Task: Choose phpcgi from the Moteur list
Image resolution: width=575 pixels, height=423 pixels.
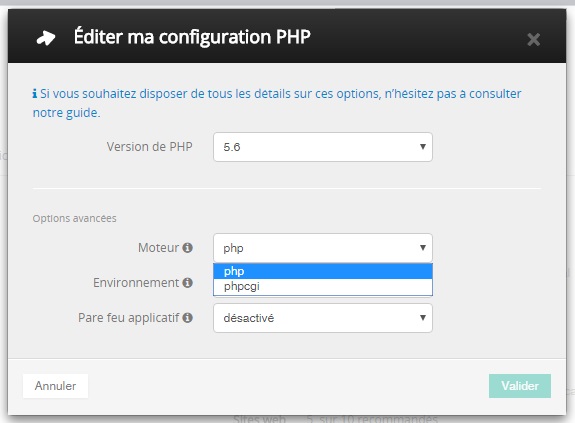Action: [323, 287]
